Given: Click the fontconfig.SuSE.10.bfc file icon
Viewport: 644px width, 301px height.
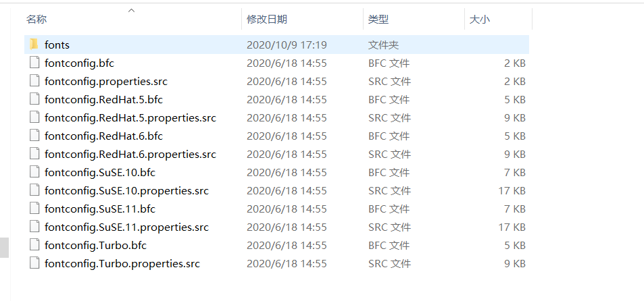Looking at the screenshot, I should (34, 172).
